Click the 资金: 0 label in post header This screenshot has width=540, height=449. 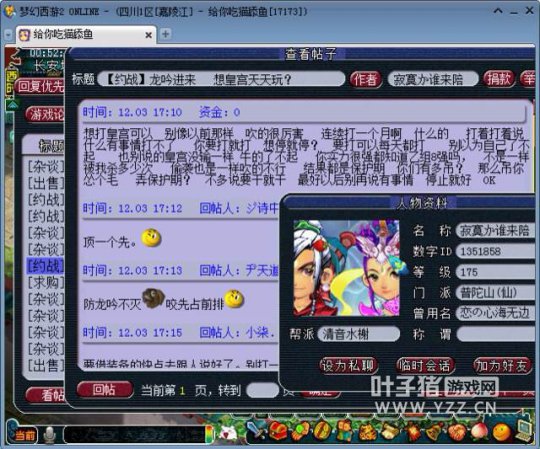(219, 112)
